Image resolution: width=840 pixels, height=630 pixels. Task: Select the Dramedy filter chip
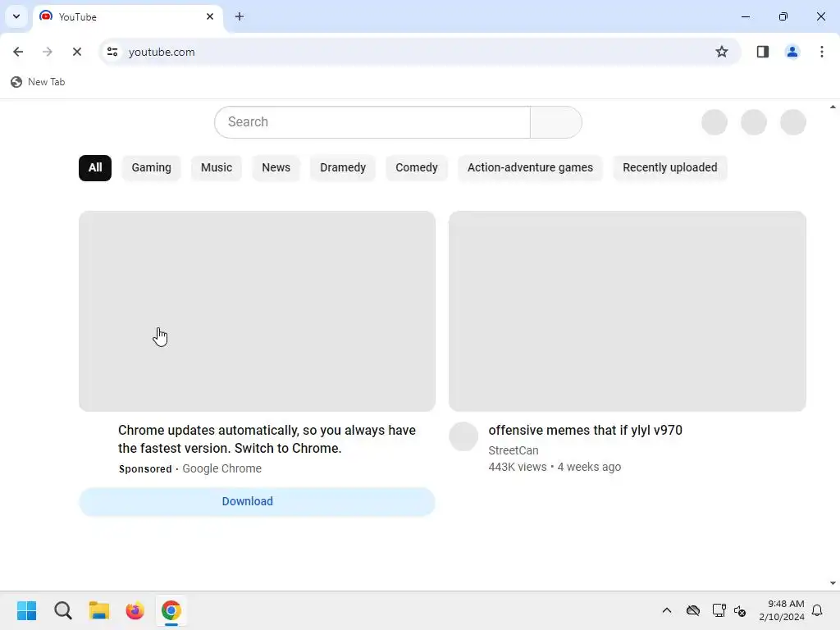coord(343,167)
